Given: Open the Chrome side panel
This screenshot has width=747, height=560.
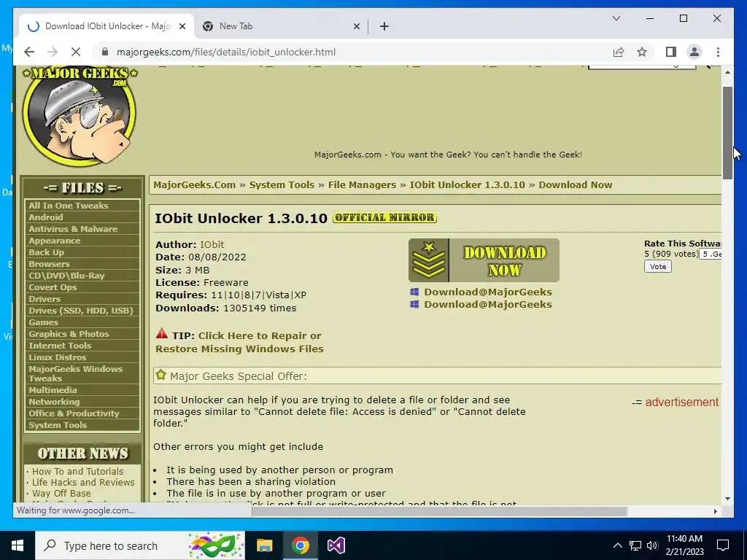Looking at the screenshot, I should 671,52.
